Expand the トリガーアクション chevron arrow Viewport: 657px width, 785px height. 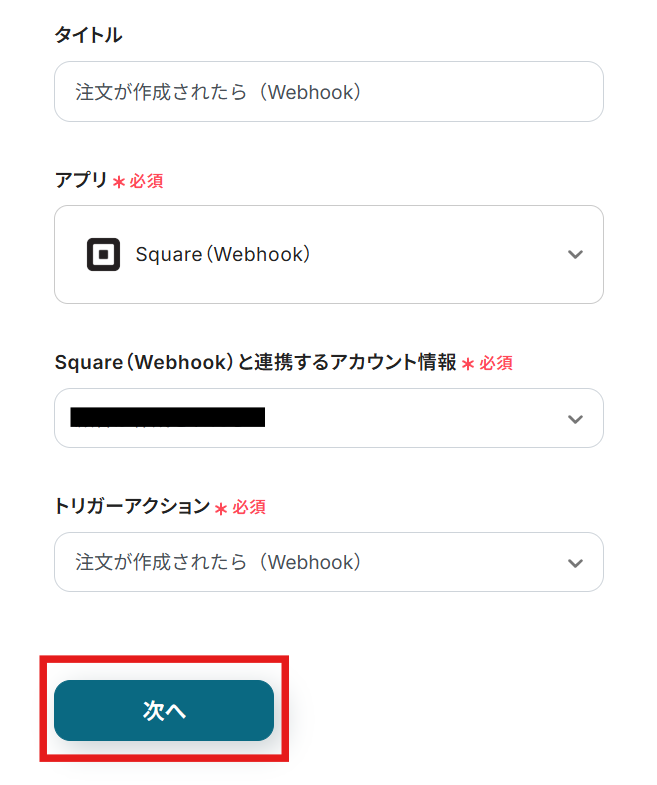(x=575, y=563)
